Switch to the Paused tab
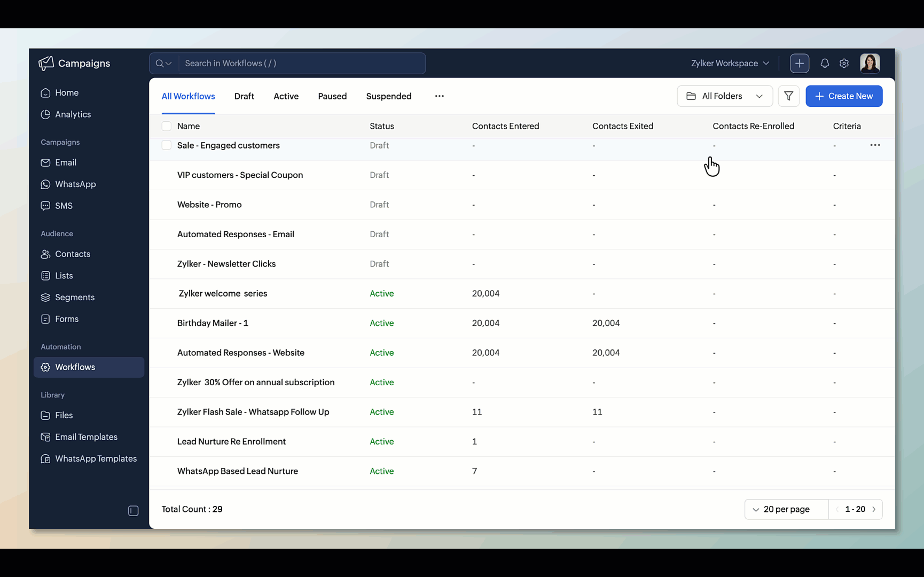The width and height of the screenshot is (924, 577). 332,96
